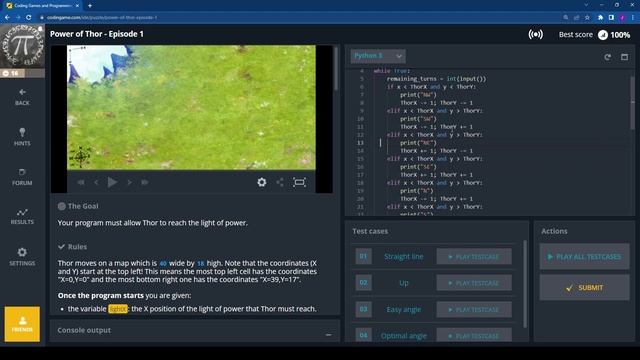This screenshot has height=360, width=640.
Task: Open the RESULTS sidebar section
Action: tap(22, 216)
